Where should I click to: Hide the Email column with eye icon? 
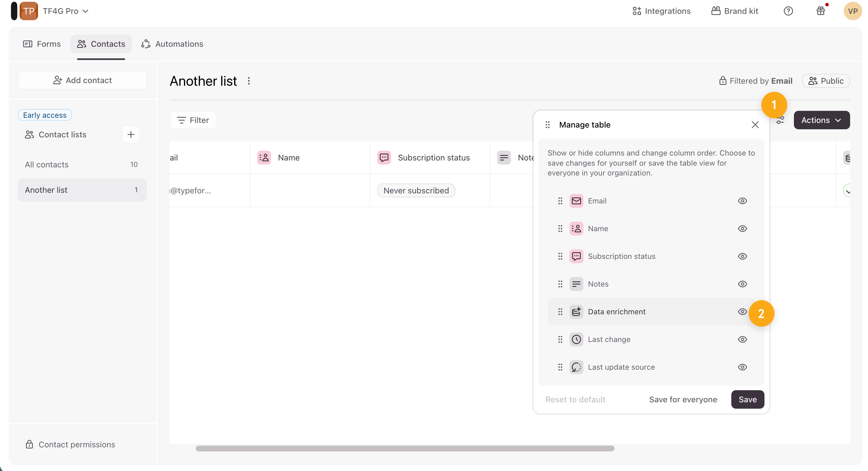tap(742, 201)
